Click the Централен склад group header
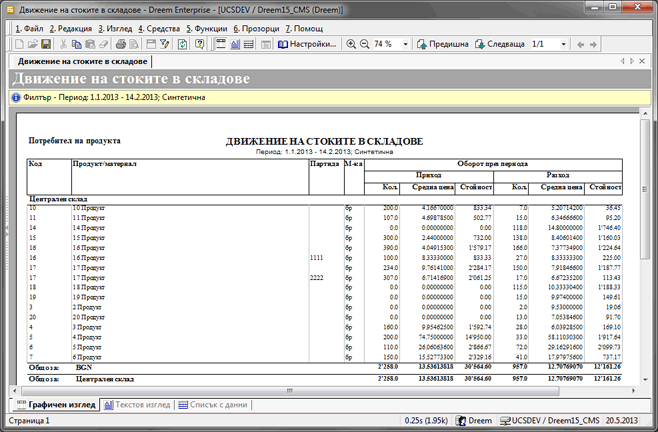This screenshot has width=658, height=432. pos(58,199)
